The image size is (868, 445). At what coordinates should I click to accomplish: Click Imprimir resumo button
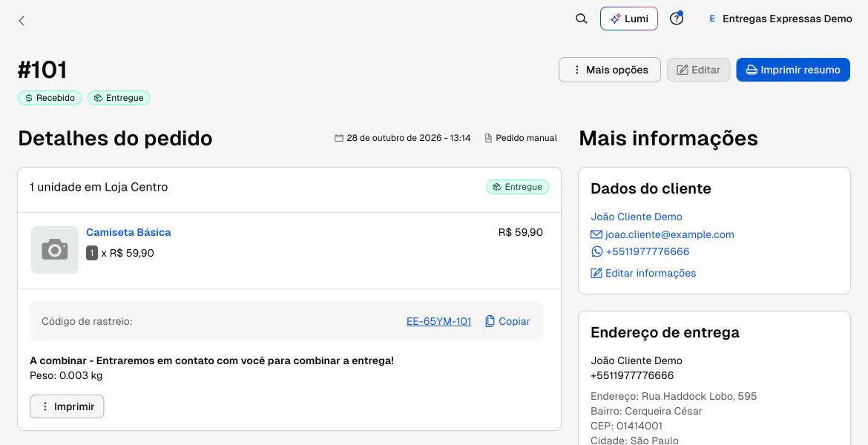[x=793, y=70]
